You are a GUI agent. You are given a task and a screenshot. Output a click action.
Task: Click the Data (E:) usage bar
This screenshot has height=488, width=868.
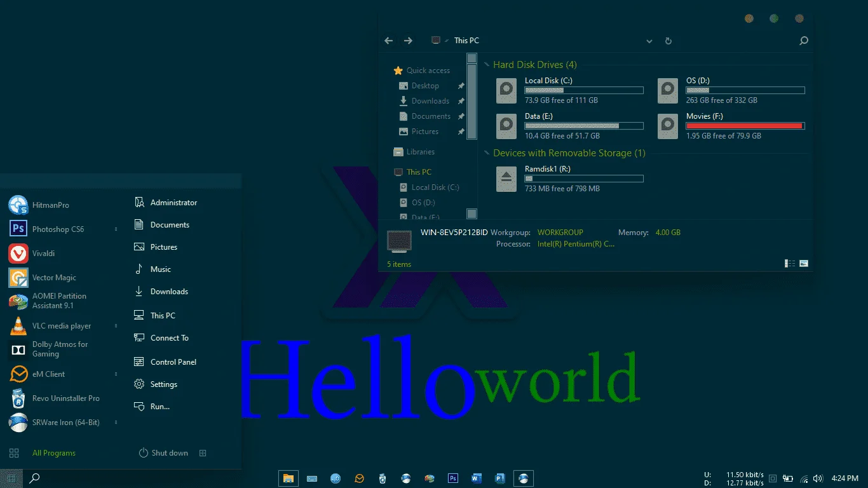coord(584,126)
